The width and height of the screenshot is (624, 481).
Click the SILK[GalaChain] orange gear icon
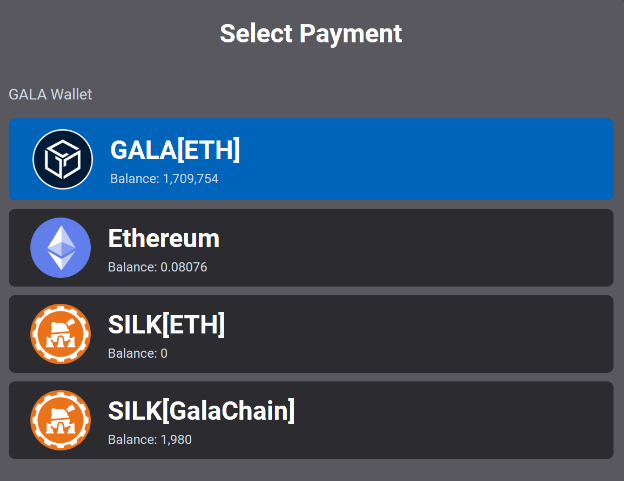pyautogui.click(x=60, y=420)
